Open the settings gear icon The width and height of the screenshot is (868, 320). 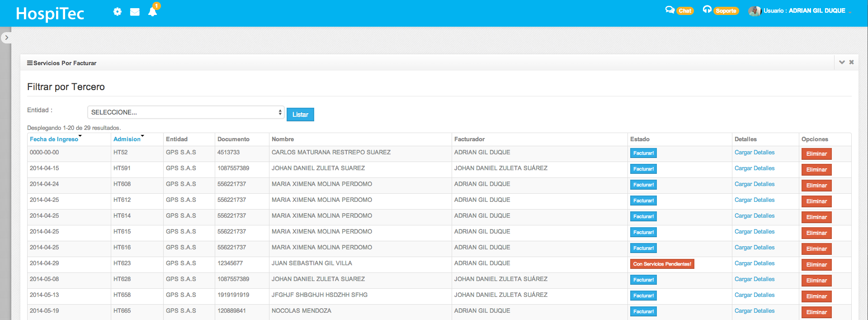tap(118, 12)
